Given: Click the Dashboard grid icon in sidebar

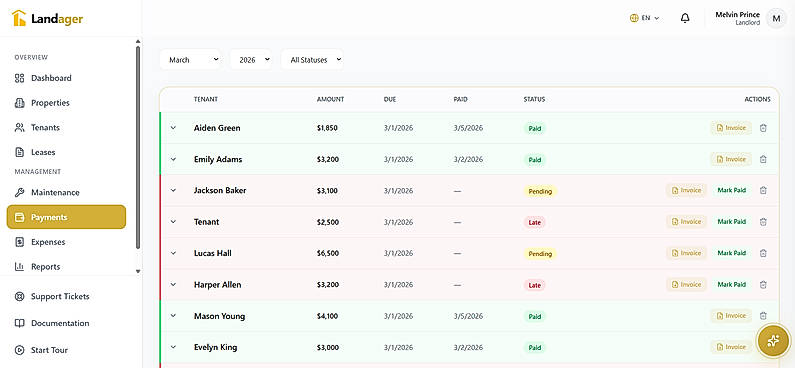Looking at the screenshot, I should click(20, 78).
